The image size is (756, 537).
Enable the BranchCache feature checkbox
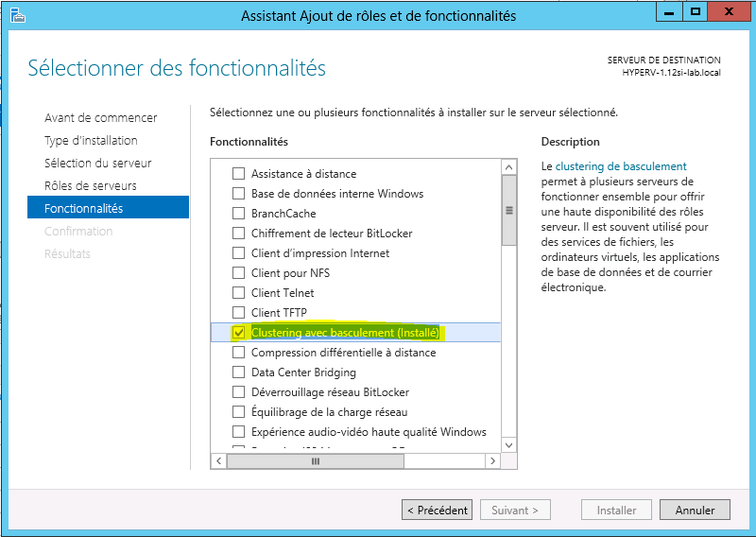coord(239,214)
